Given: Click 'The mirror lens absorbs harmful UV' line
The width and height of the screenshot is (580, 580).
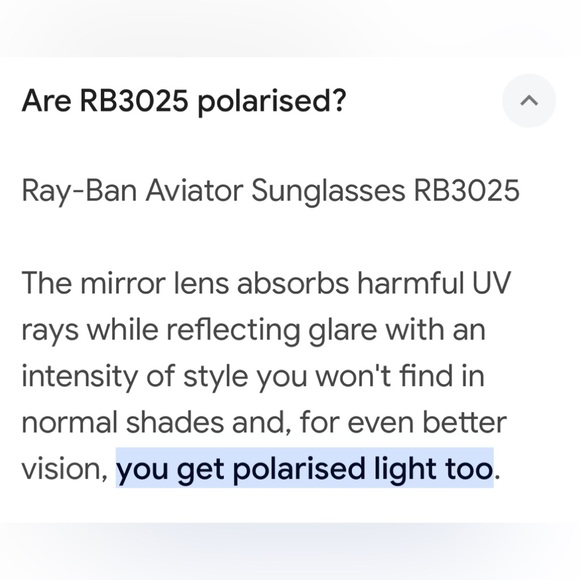Looking at the screenshot, I should [x=266, y=283].
